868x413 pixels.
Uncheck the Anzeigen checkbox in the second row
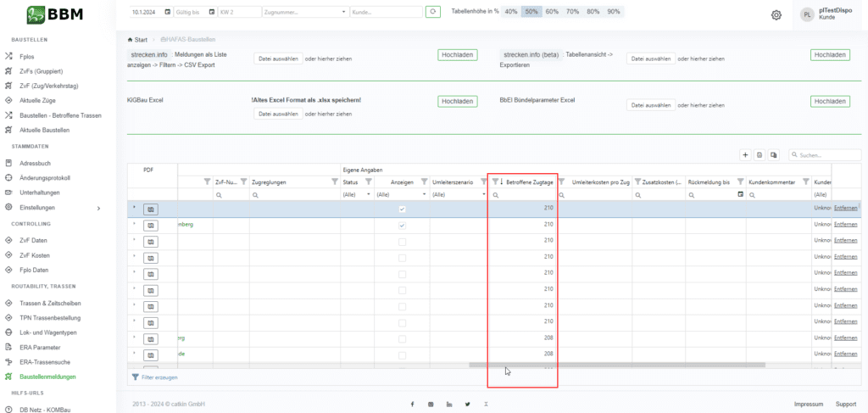(x=402, y=225)
